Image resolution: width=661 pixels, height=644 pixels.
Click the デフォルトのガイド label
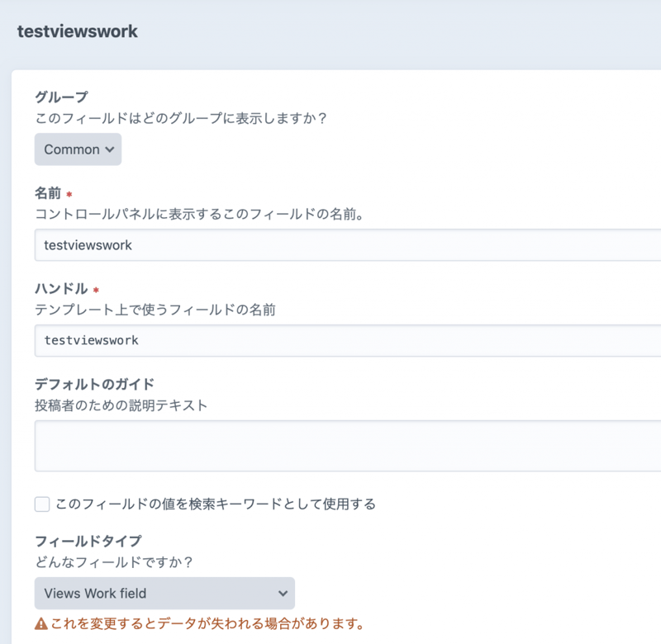pyautogui.click(x=94, y=384)
